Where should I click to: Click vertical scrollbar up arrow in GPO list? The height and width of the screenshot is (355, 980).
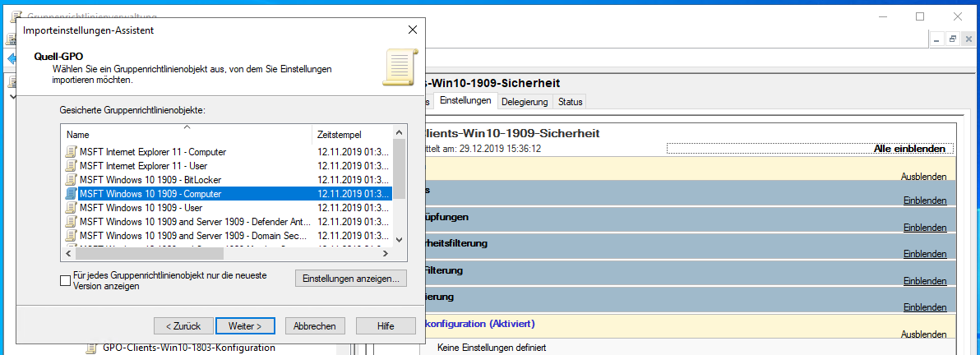(x=399, y=132)
